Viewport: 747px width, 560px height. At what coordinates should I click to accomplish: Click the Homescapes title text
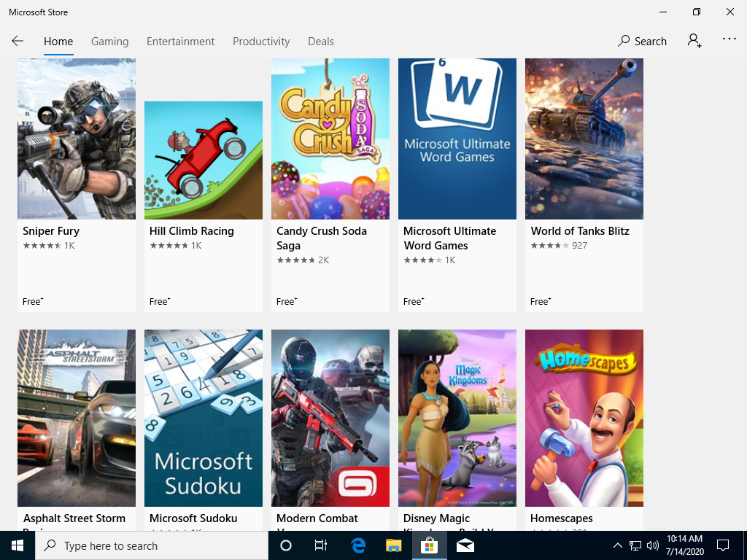562,518
